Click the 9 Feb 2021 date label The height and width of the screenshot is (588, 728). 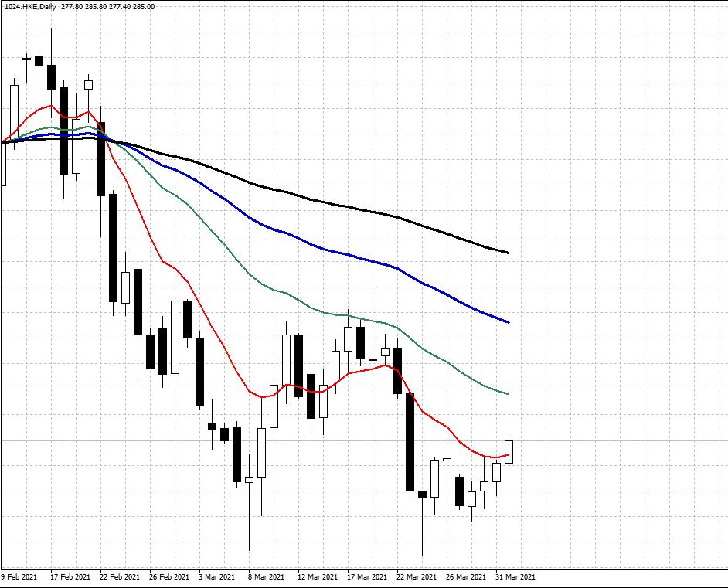coord(19,576)
